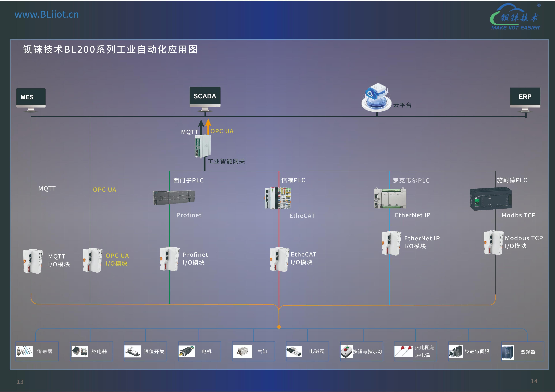Click the EtherNet IP I/O模块 text label
Viewport: 555px width, 392px height.
pos(422,242)
